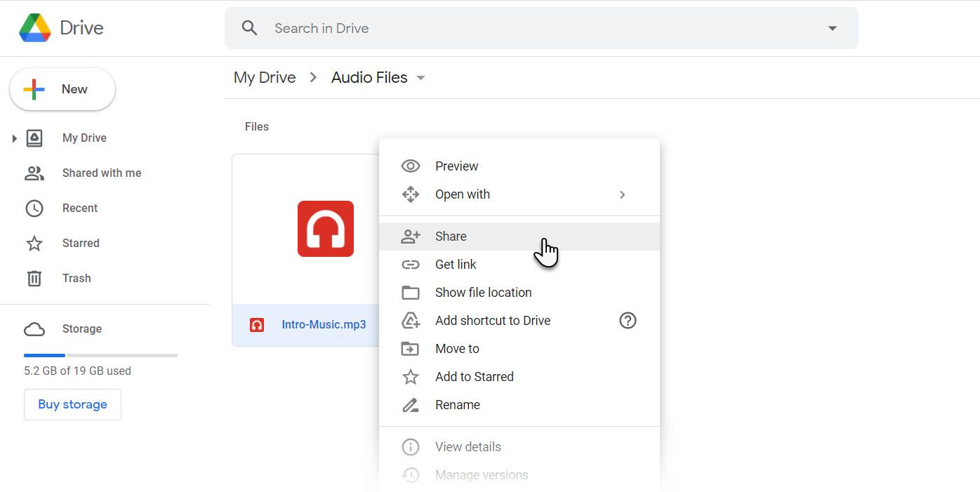Viewport: 980px width, 492px height.
Task: Click the search magnifier icon
Action: 249,27
